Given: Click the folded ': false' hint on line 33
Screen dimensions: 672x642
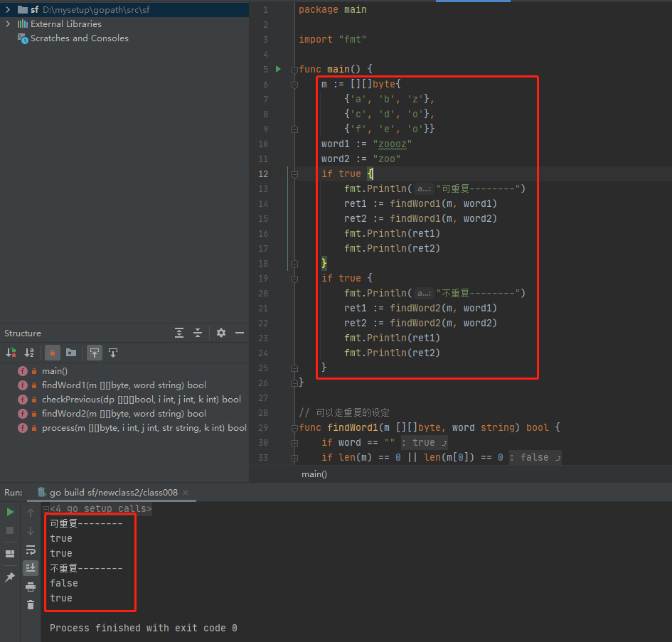Looking at the screenshot, I should click(535, 458).
